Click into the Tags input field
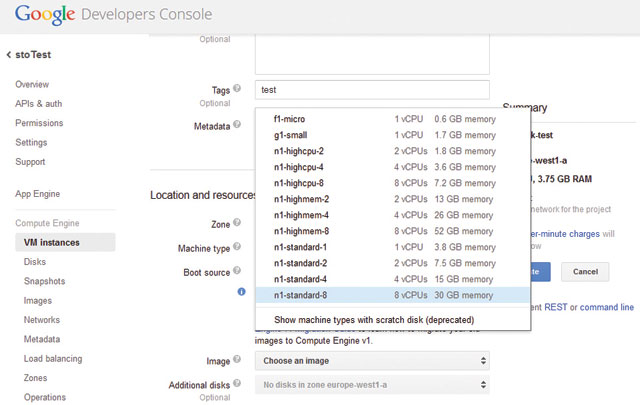This screenshot has width=640, height=405. (372, 90)
